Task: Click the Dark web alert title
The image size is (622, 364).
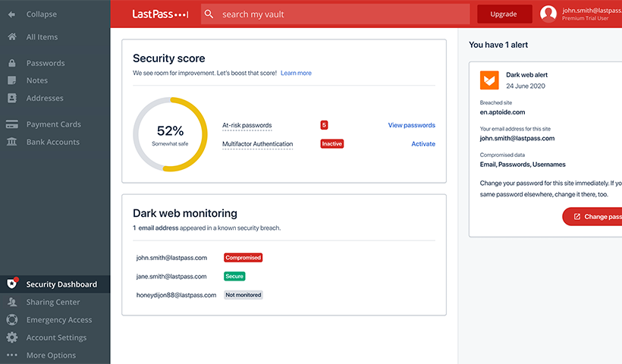Action: pyautogui.click(x=526, y=74)
